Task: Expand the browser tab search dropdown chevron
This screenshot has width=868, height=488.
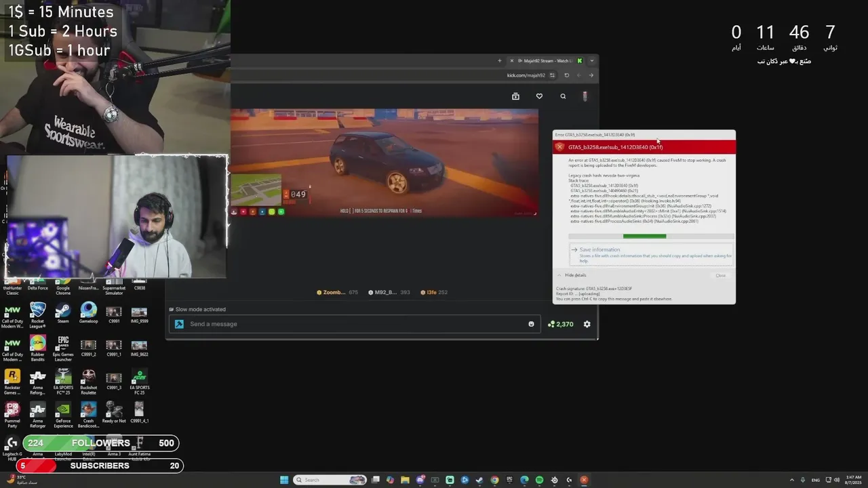Action: (591, 60)
